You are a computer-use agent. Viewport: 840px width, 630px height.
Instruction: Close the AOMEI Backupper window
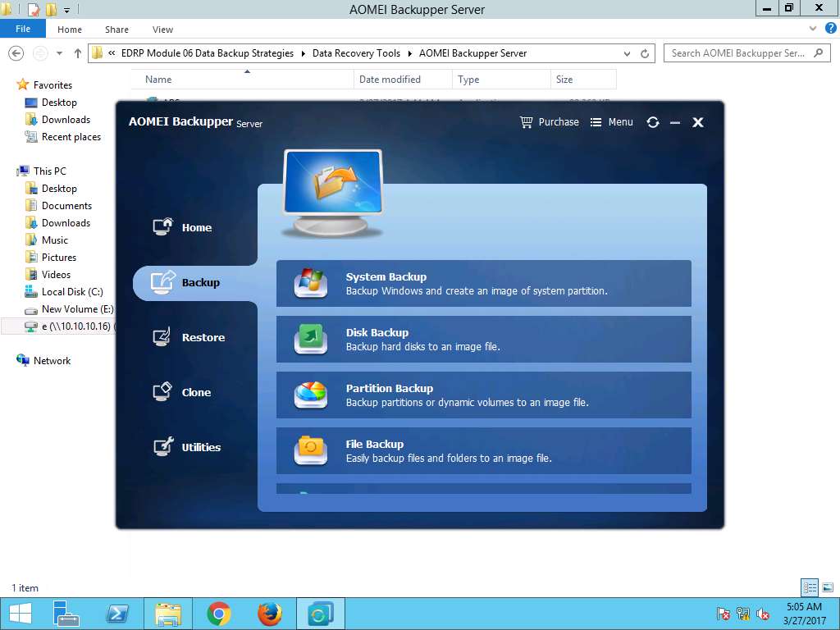(x=697, y=123)
